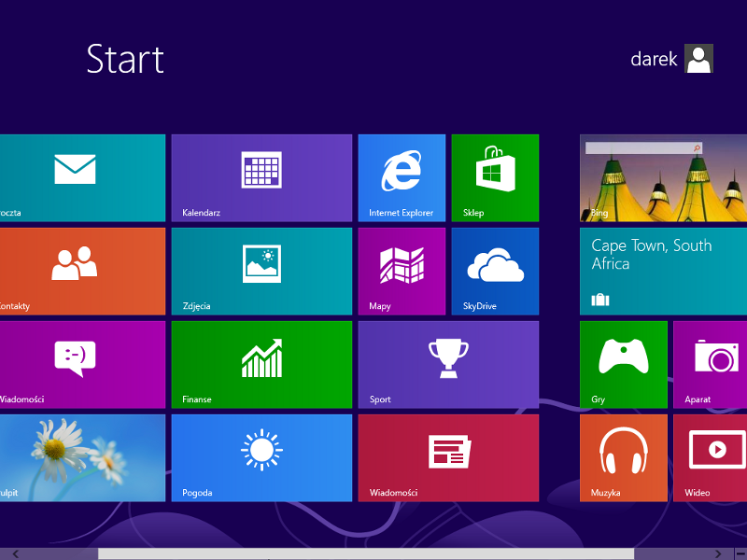Screen dimensions: 747x560
Task: Click the left scroll arrow
Action: click(16, 553)
